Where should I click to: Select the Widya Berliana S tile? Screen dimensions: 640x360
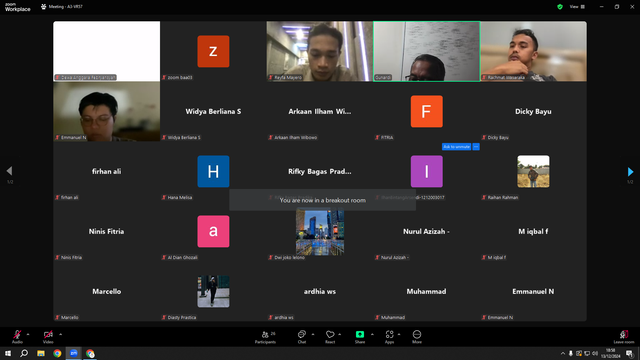coord(213,111)
